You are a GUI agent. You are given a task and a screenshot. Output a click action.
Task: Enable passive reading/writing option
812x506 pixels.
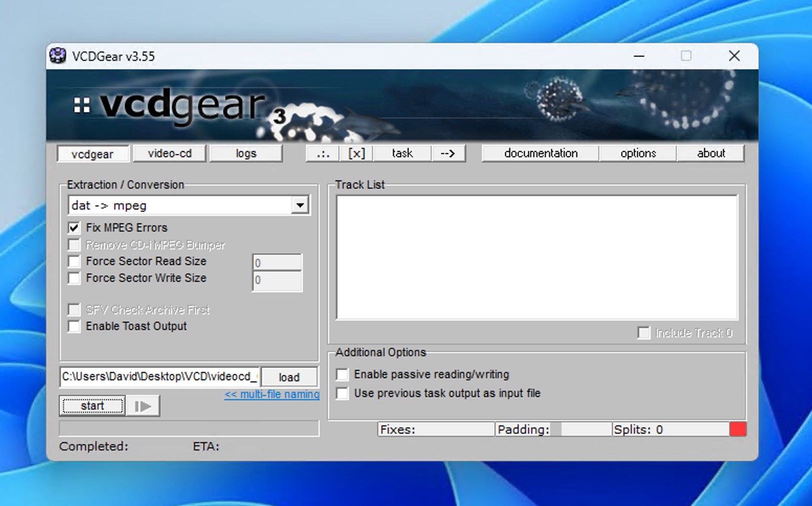[x=342, y=375]
